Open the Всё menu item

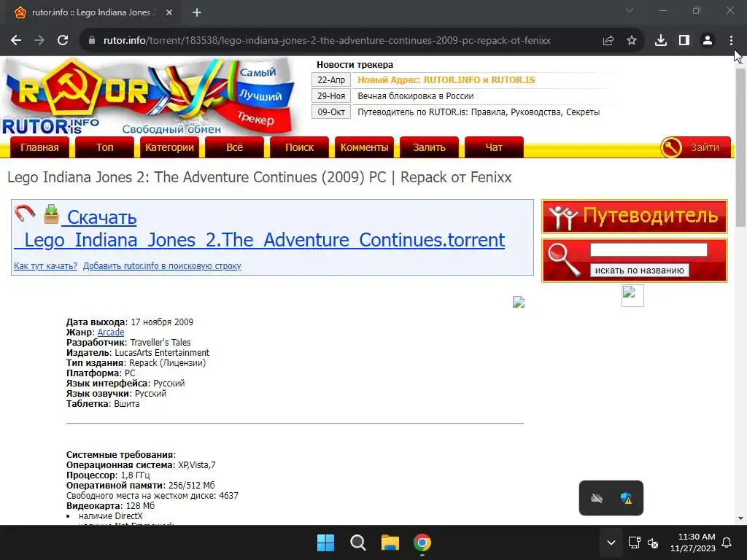[x=234, y=147]
